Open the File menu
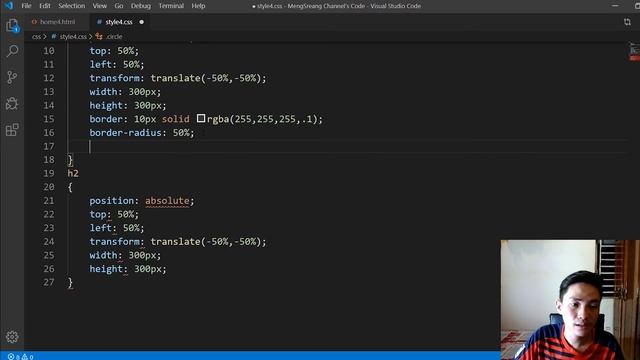 click(x=27, y=6)
